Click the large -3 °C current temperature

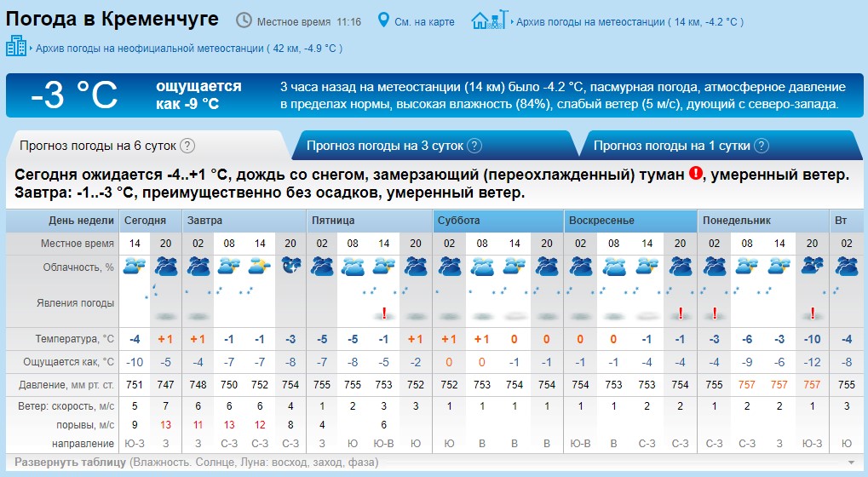click(75, 95)
